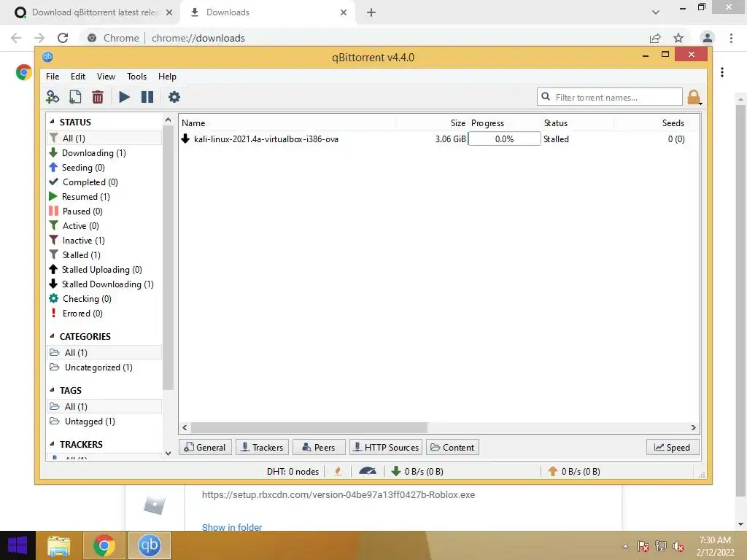
Task: Click DHT: 0 nodes in status bar
Action: click(x=293, y=472)
